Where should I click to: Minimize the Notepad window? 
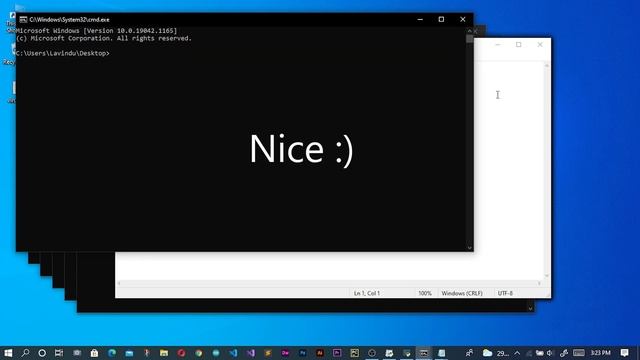(498, 44)
